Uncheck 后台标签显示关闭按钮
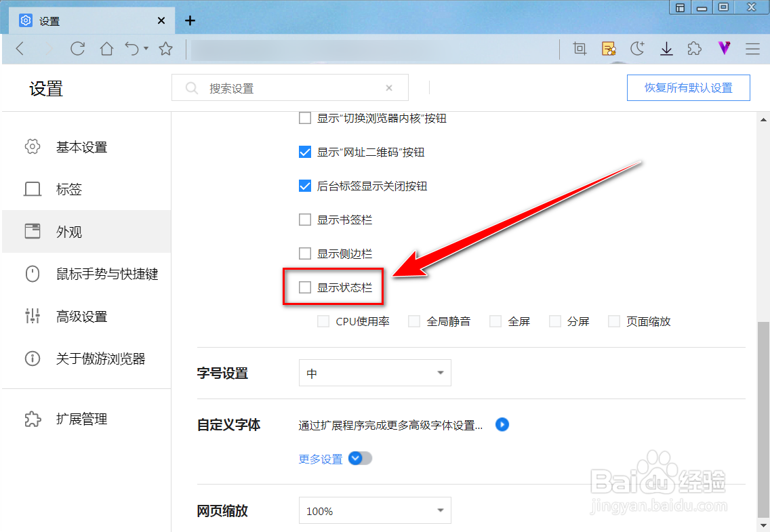The image size is (770, 532). (x=305, y=185)
